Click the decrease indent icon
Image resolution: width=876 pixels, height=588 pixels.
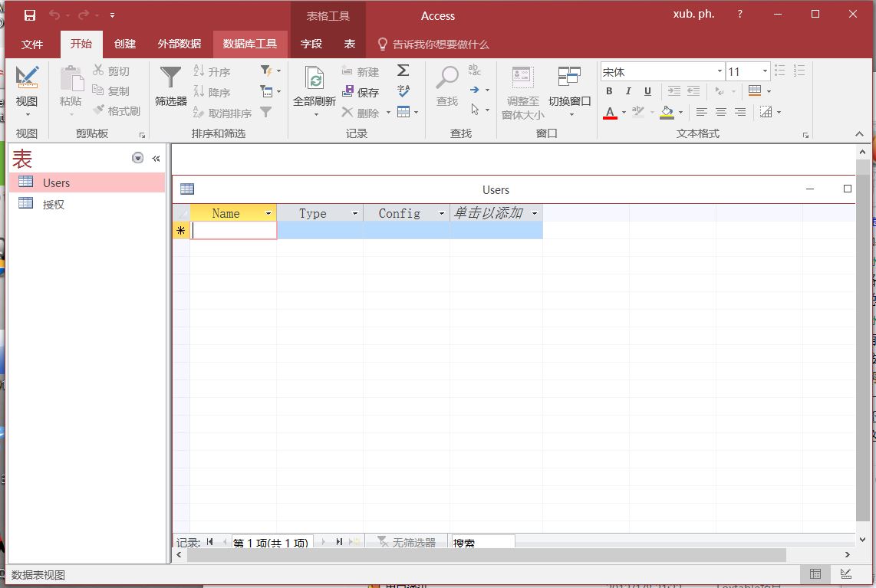pos(693,91)
